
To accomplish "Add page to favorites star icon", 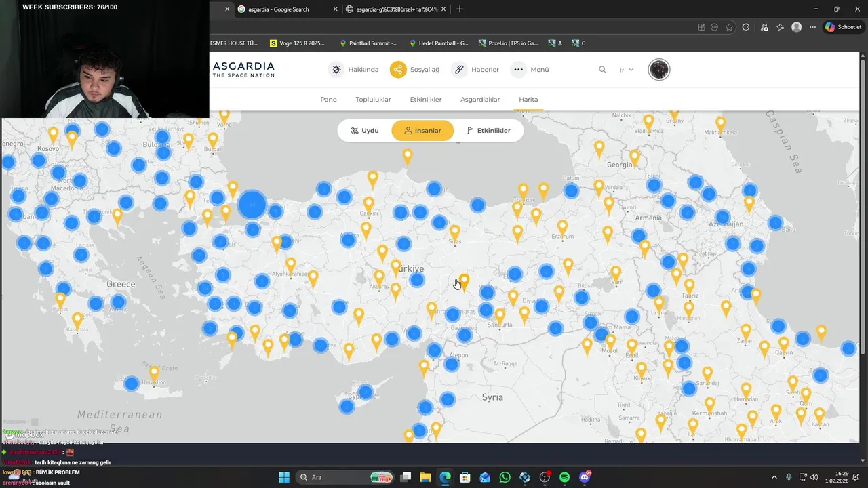I will tap(729, 27).
